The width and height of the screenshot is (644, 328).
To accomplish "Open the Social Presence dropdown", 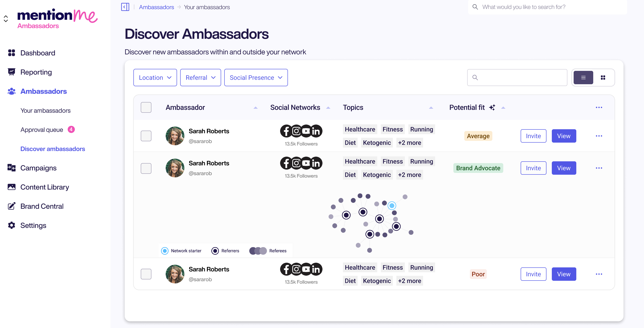I will (256, 77).
